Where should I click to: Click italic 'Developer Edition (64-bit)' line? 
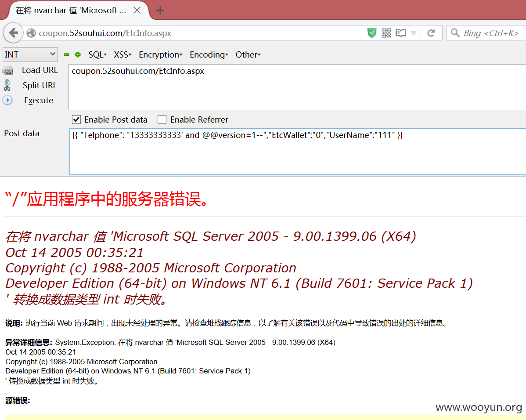coord(239,283)
